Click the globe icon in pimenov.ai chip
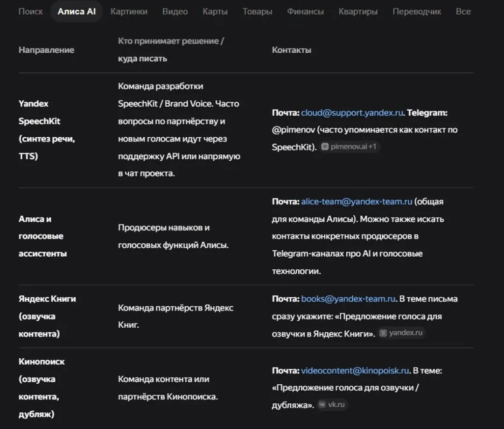Screen dimensions: 504x429 [x=325, y=147]
